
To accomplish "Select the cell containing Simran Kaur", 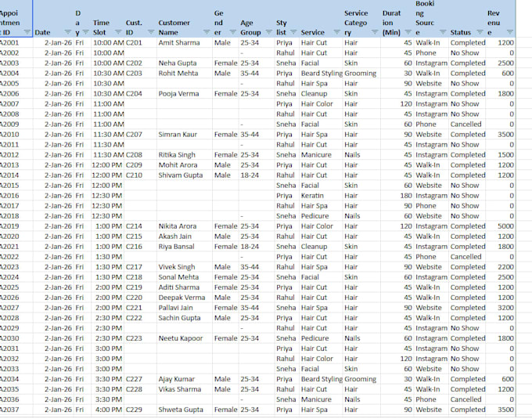I will 184,135.
